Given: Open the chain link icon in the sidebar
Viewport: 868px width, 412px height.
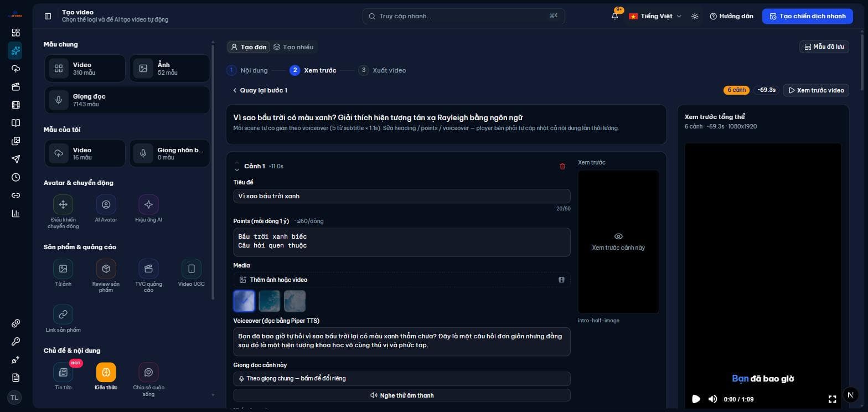Looking at the screenshot, I should pyautogui.click(x=15, y=195).
